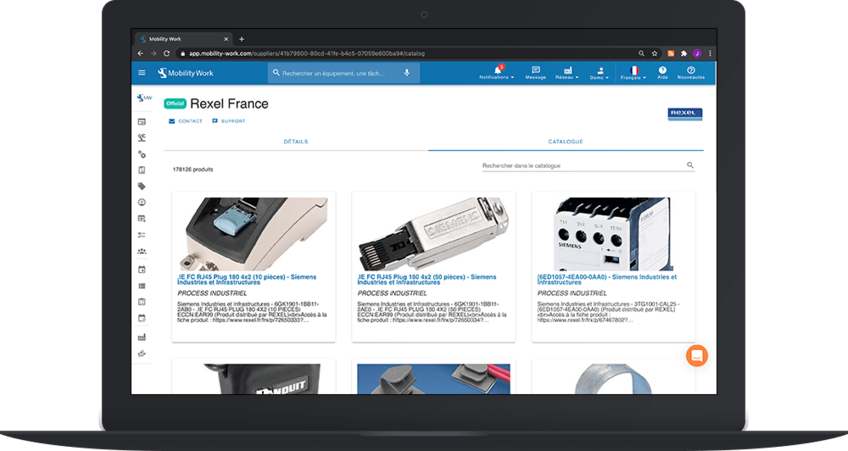
Task: Click the Mobility Work logo in the header
Action: pyautogui.click(x=186, y=73)
